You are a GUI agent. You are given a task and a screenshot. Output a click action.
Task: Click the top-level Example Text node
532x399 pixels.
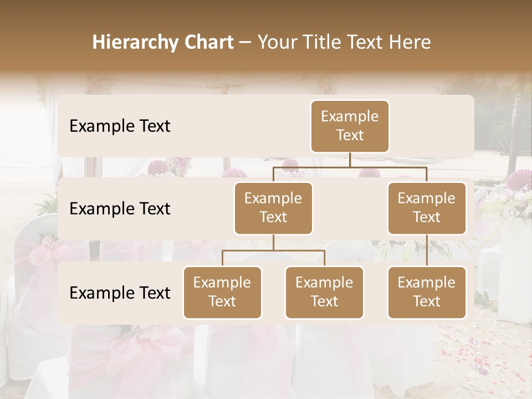[x=349, y=126]
